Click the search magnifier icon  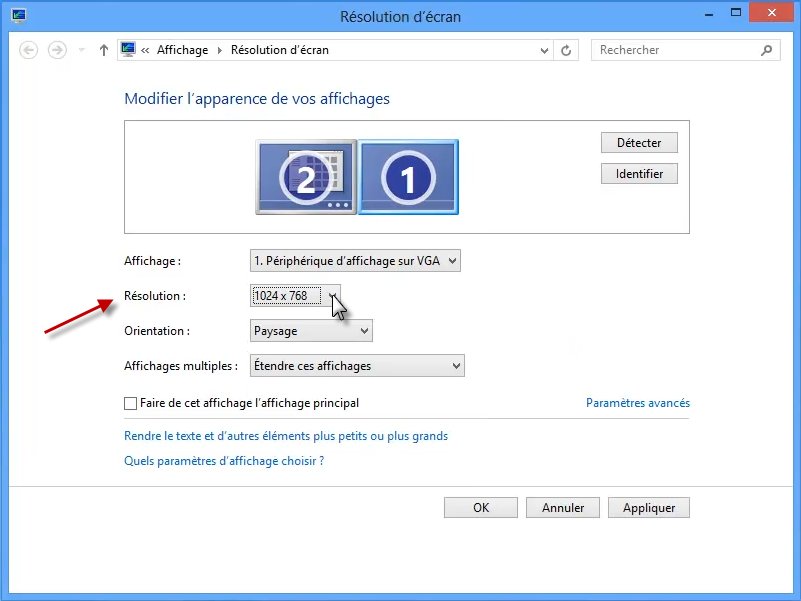pyautogui.click(x=767, y=50)
